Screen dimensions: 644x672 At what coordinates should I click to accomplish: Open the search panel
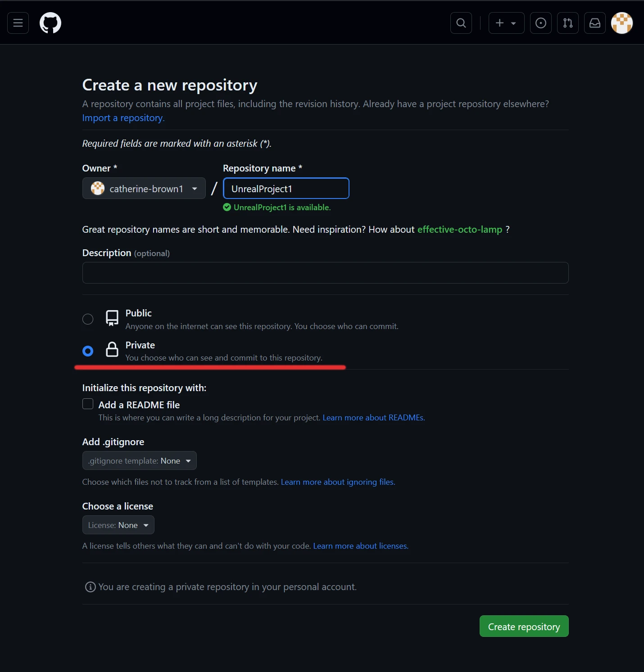click(x=461, y=23)
